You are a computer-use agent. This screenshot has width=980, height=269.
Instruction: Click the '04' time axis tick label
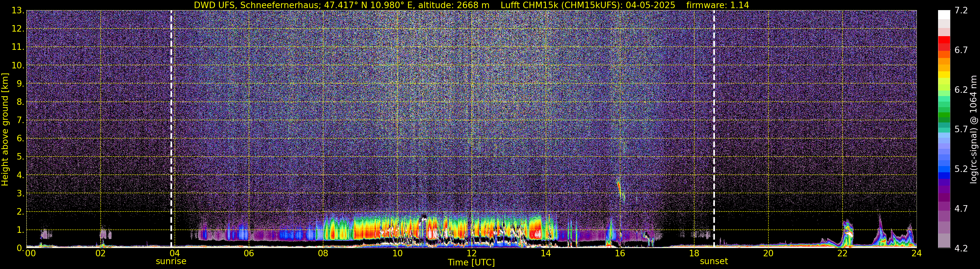(175, 253)
